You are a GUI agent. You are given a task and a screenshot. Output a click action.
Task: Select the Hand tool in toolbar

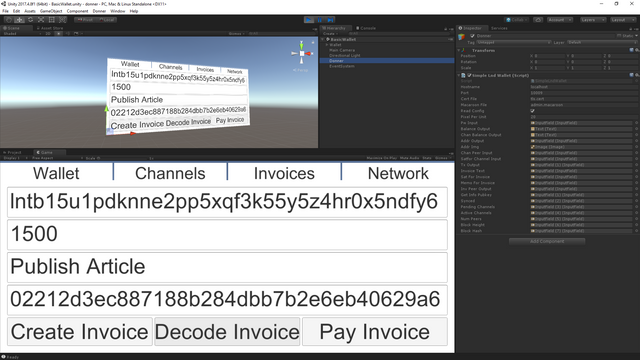[9, 20]
